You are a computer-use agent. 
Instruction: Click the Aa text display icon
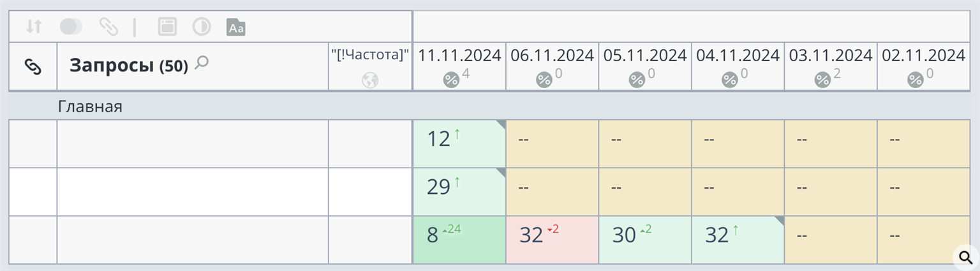click(x=236, y=27)
